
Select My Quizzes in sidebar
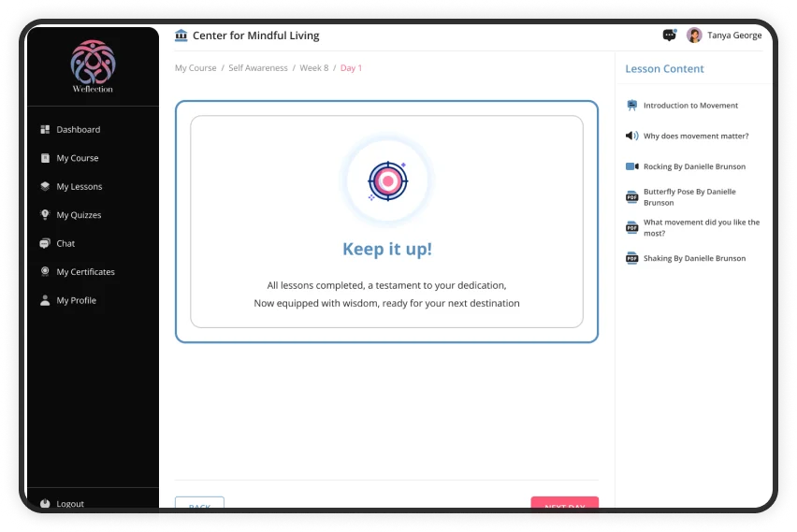click(x=79, y=215)
